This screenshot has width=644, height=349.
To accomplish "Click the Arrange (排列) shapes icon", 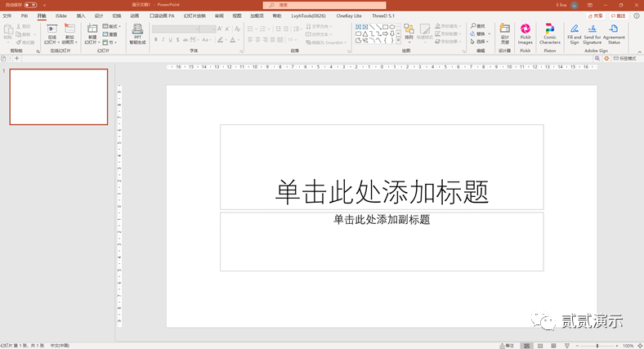I will point(409,29).
